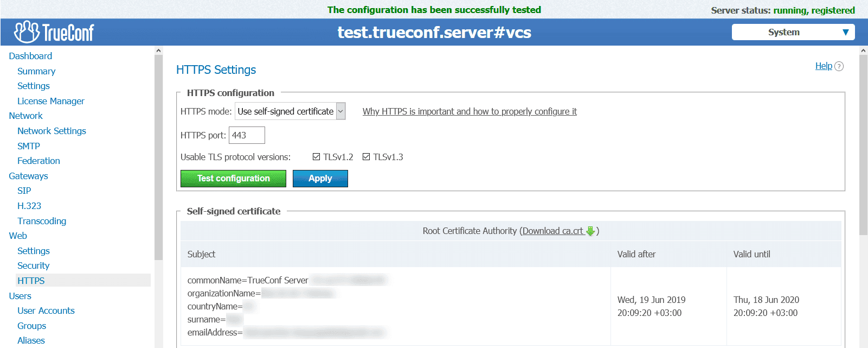Image resolution: width=868 pixels, height=348 pixels.
Task: Open Groups page
Action: tap(31, 326)
